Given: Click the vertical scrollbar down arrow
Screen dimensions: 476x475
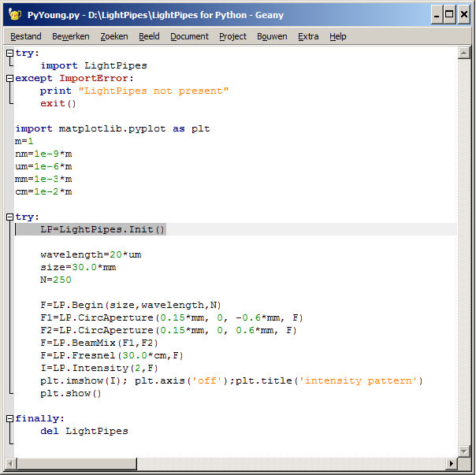Looking at the screenshot, I should tap(464, 451).
